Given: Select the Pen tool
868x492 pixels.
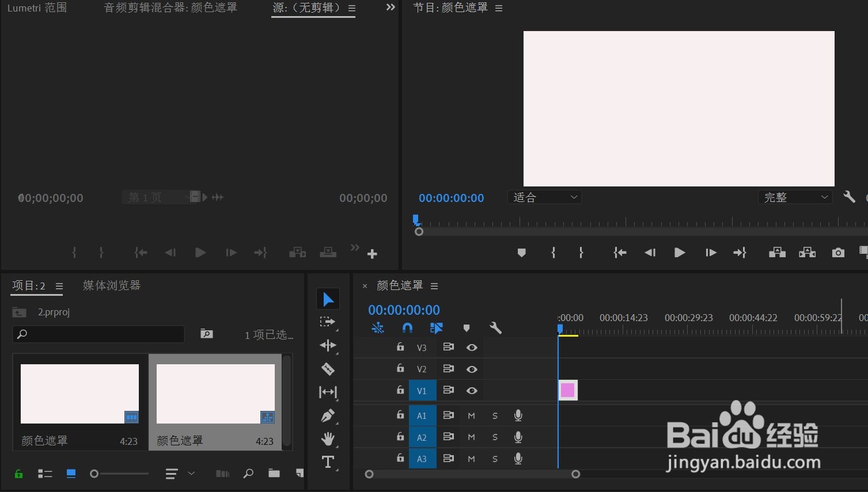Looking at the screenshot, I should click(328, 415).
